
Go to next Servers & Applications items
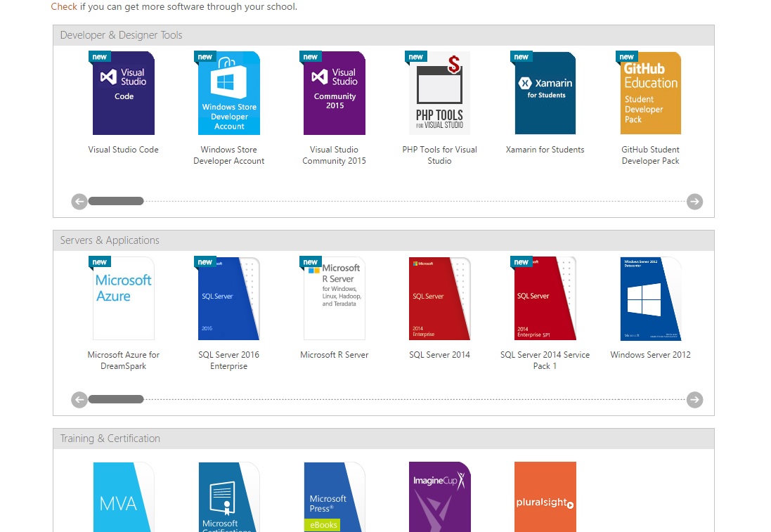pos(695,400)
